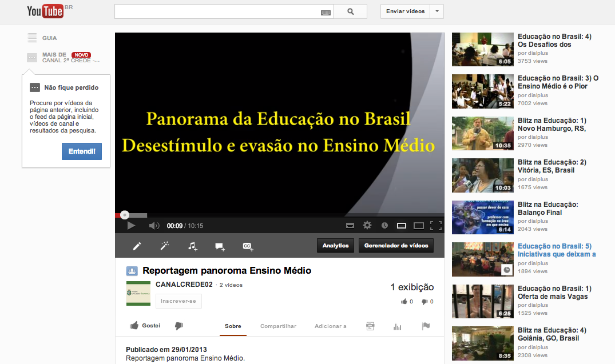Open the audio music note tool
615x364 pixels.
(x=192, y=246)
